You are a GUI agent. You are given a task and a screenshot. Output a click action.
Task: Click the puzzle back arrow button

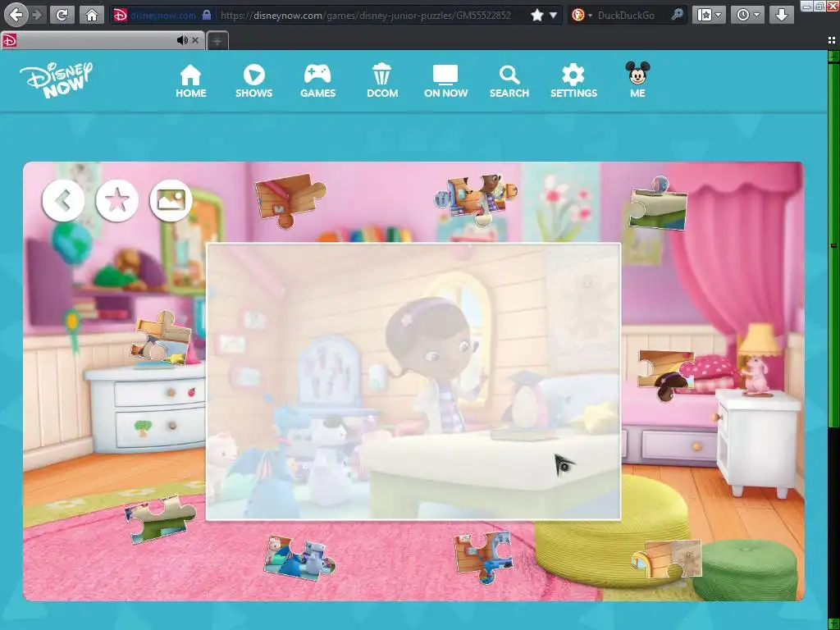point(63,200)
